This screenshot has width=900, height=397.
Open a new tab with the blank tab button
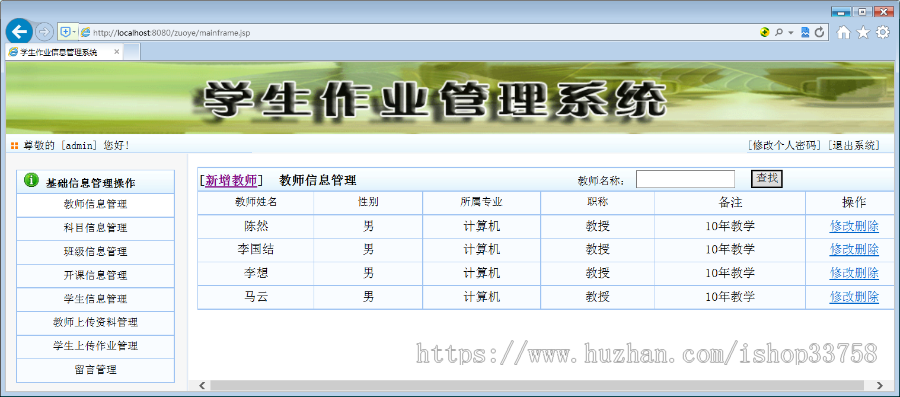(x=131, y=52)
